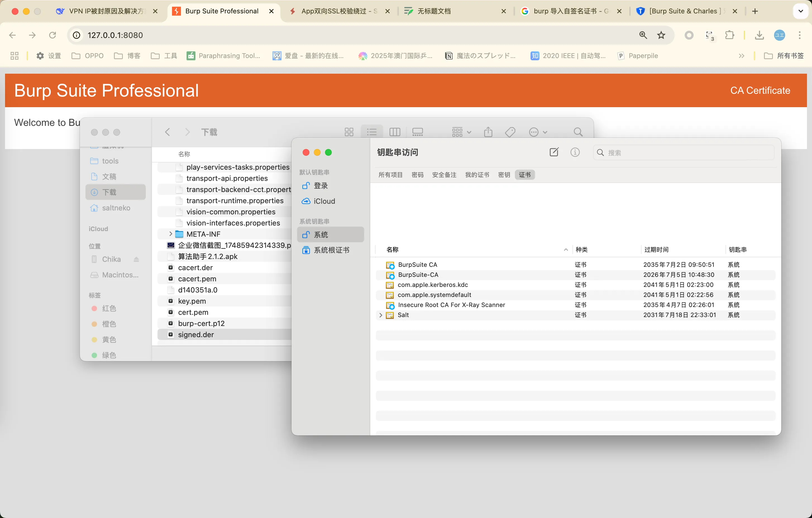Open tools folder in Finder sidebar
The height and width of the screenshot is (518, 812).
(116, 161)
